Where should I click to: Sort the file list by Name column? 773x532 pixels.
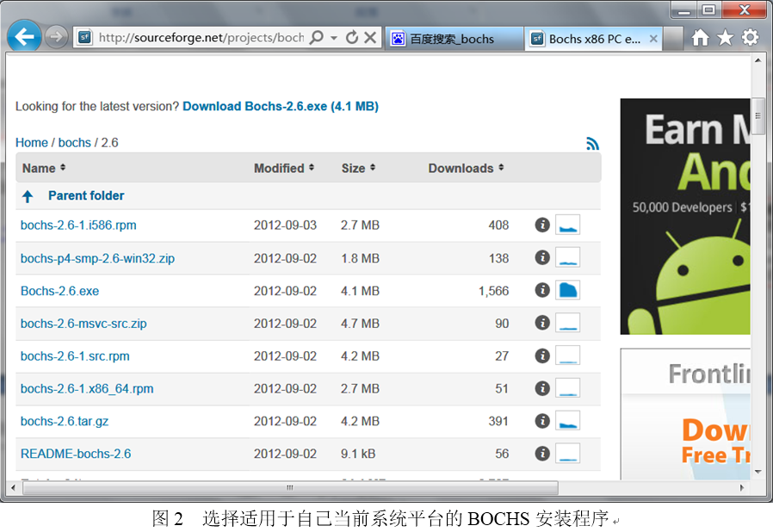pyautogui.click(x=43, y=168)
